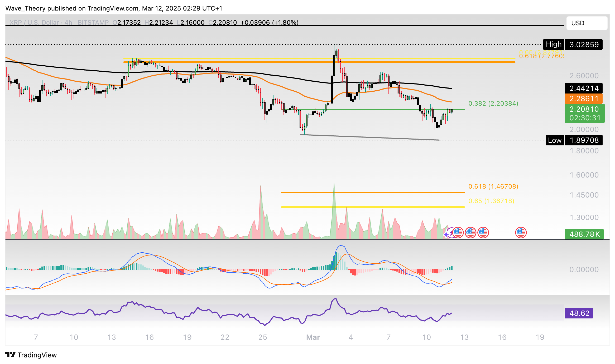This screenshot has height=364, width=615.
Task: Click the middle of three clustered US flag icons
Action: coord(471,233)
